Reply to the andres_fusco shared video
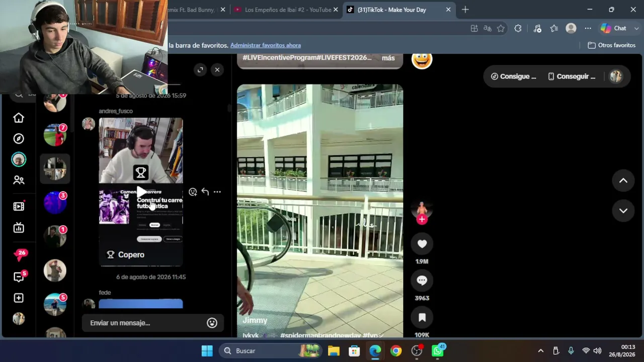This screenshot has height=362, width=644. click(205, 192)
